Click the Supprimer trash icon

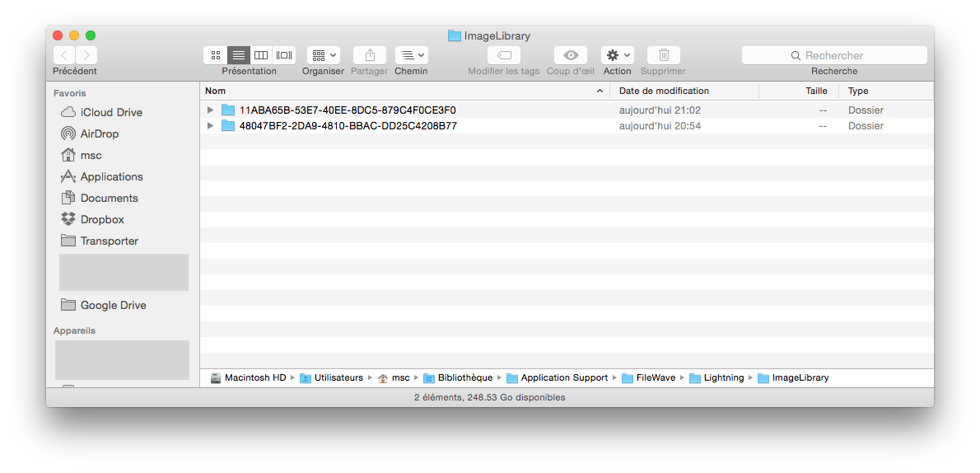[663, 55]
